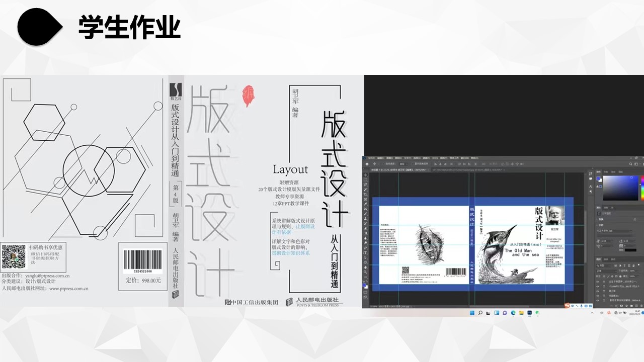Select the Hand tool
The width and height of the screenshot is (644, 362).
coord(366,267)
